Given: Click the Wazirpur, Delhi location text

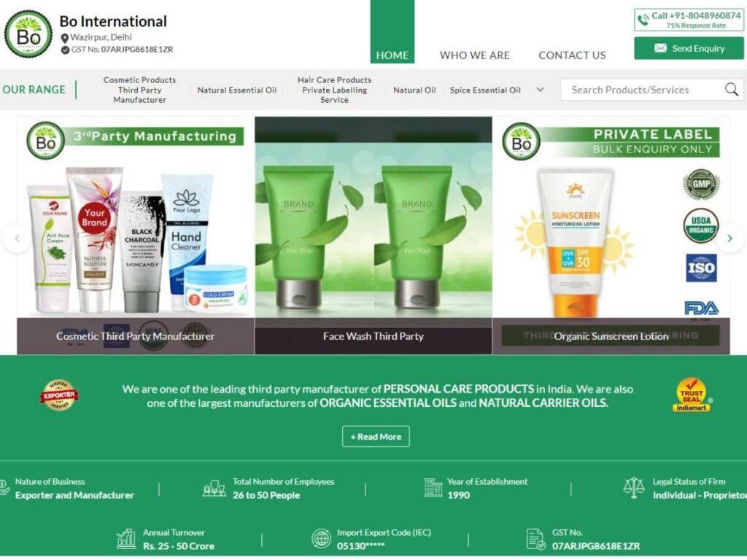Looking at the screenshot, I should [101, 37].
